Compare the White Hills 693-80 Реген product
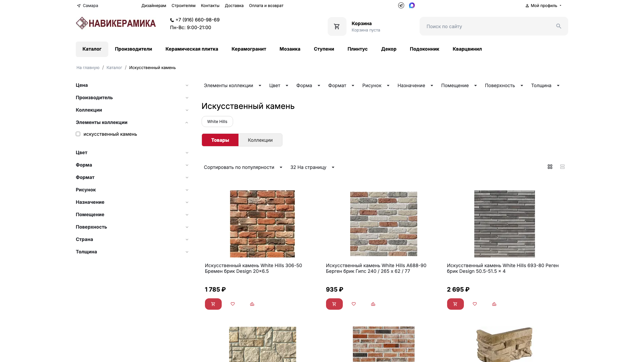 pos(494,304)
